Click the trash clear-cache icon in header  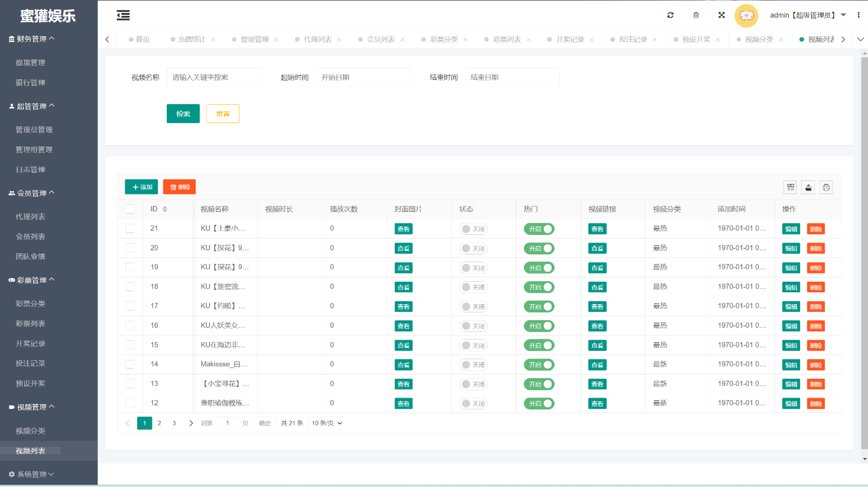pyautogui.click(x=696, y=15)
